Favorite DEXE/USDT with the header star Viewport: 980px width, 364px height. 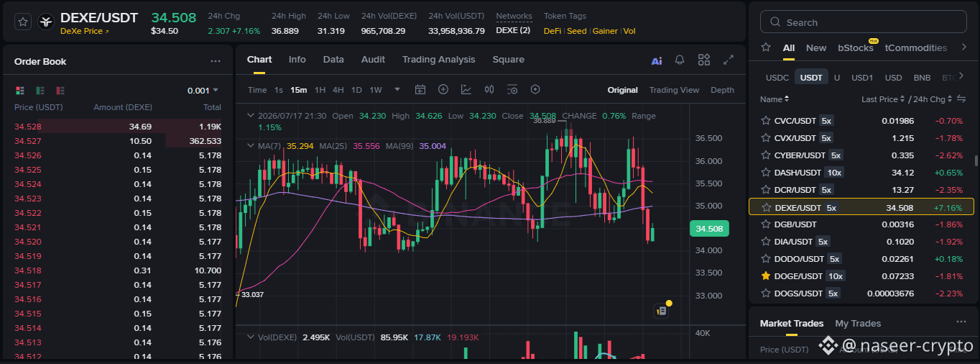(x=23, y=22)
